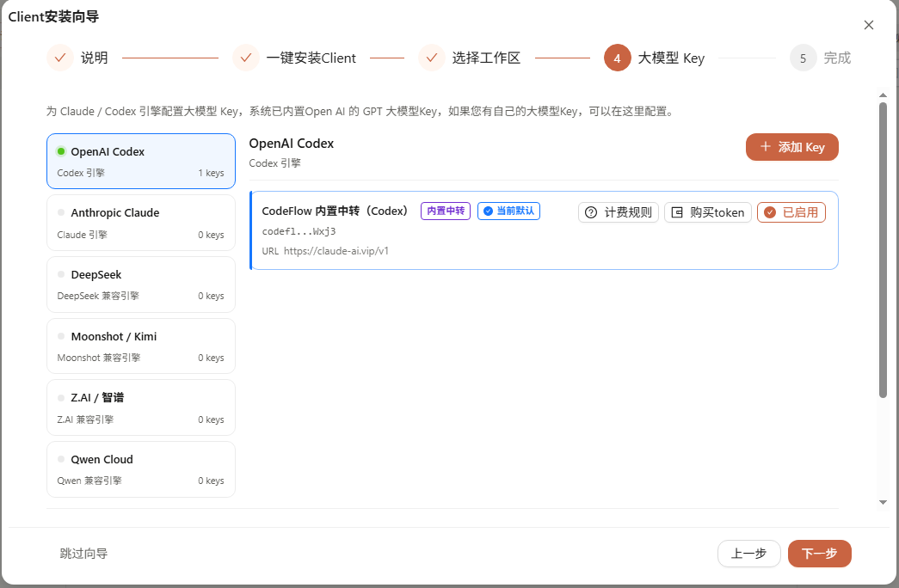This screenshot has height=588, width=899.
Task: Click the scrollbar down arrow
Action: pos(883,503)
